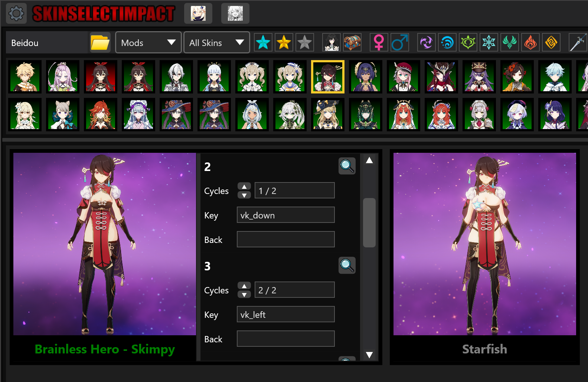Image resolution: width=588 pixels, height=382 pixels.
Task: Decrease Cycles for entry 2 with down arrow
Action: click(x=244, y=195)
